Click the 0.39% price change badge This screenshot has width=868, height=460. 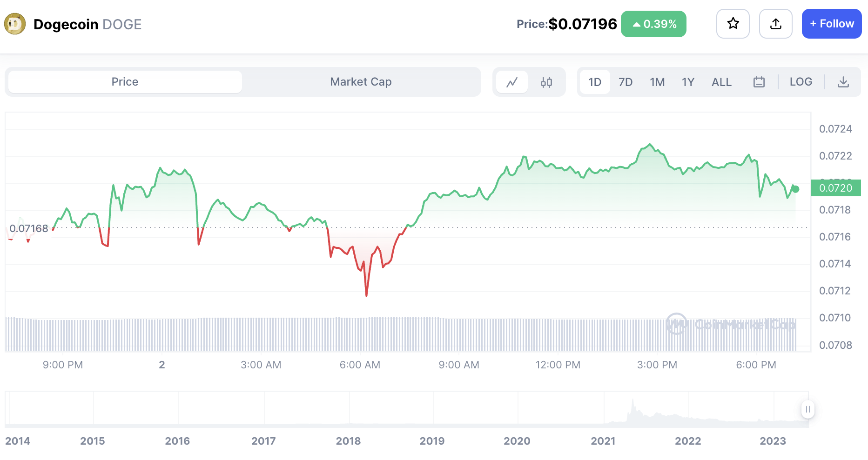point(653,24)
